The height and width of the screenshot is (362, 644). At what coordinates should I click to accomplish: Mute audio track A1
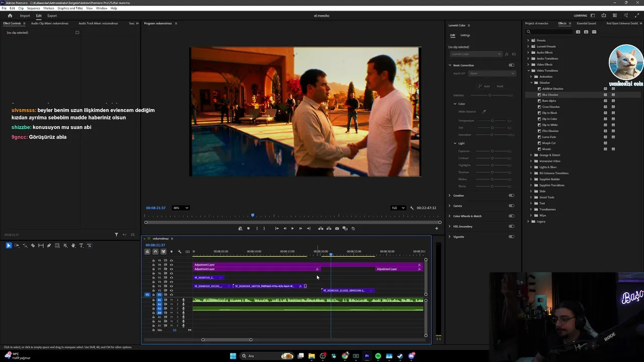click(x=172, y=300)
